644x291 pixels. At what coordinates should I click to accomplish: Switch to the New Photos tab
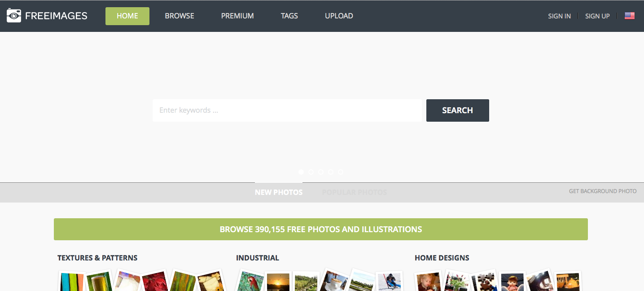(279, 192)
